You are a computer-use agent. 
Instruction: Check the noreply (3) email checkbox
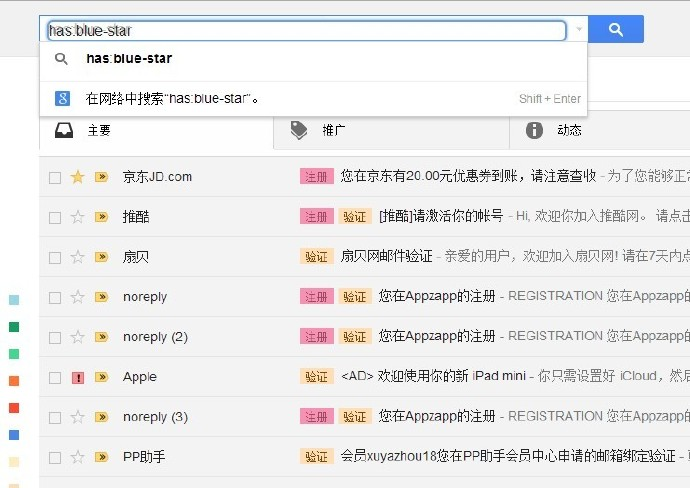pos(55,418)
